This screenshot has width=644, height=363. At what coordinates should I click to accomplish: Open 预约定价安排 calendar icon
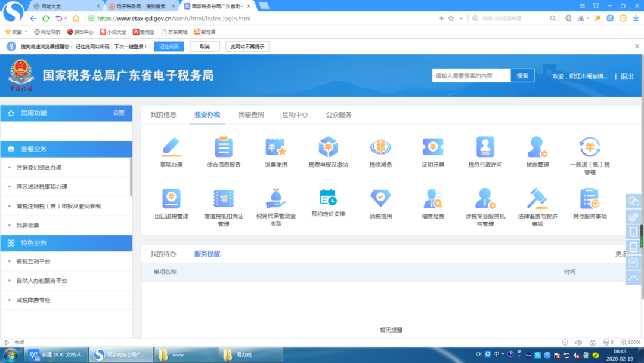(328, 197)
